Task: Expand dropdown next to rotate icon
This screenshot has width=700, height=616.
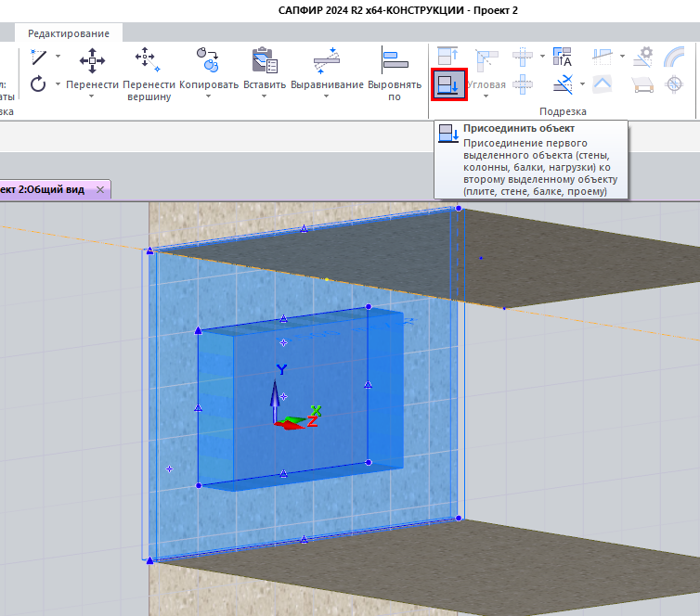Action: point(58,84)
